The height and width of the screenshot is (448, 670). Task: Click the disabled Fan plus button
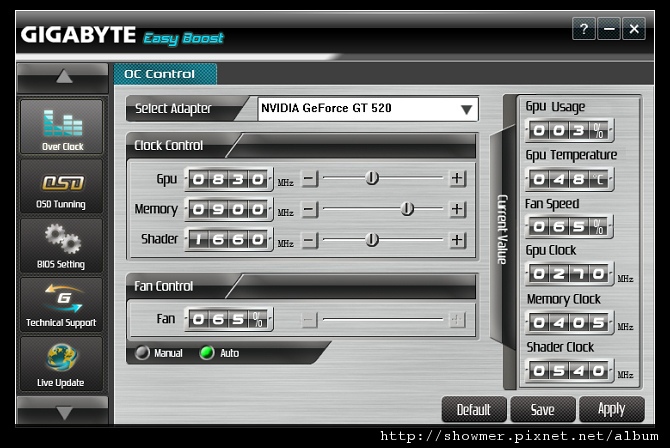pos(457,319)
